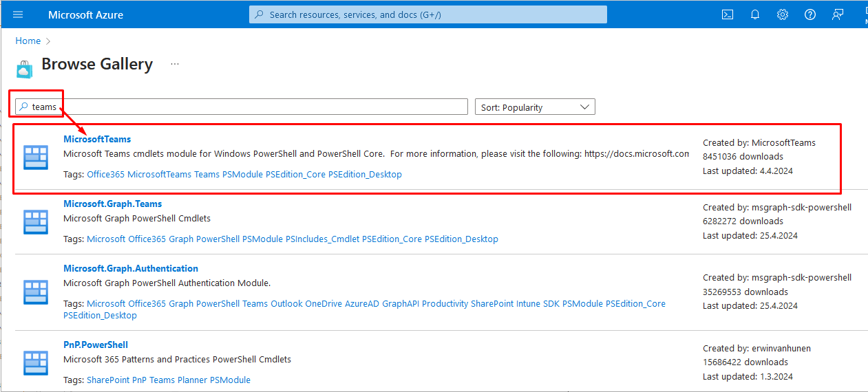Image resolution: width=868 pixels, height=392 pixels.
Task: Open Microsoft.Graph.Authentication module
Action: [x=131, y=268]
